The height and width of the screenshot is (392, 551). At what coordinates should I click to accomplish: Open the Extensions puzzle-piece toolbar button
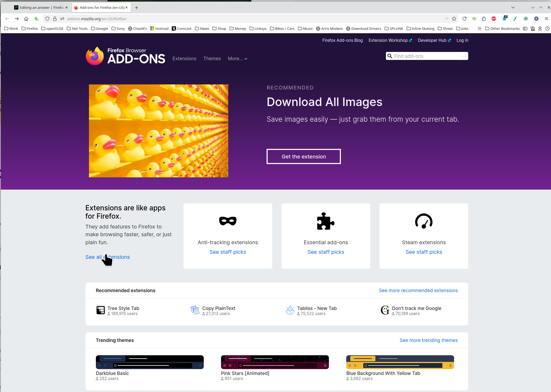pos(484,19)
